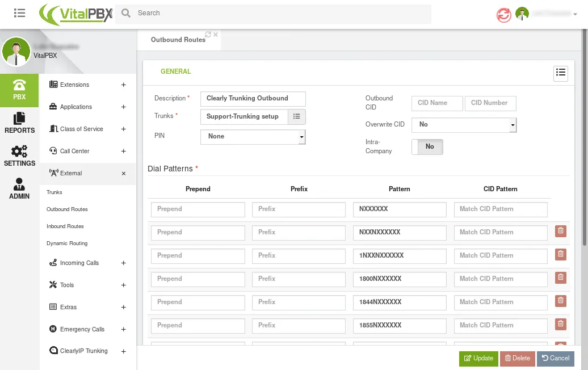Image resolution: width=588 pixels, height=370 pixels.
Task: Click the top Search field
Action: [x=274, y=14]
